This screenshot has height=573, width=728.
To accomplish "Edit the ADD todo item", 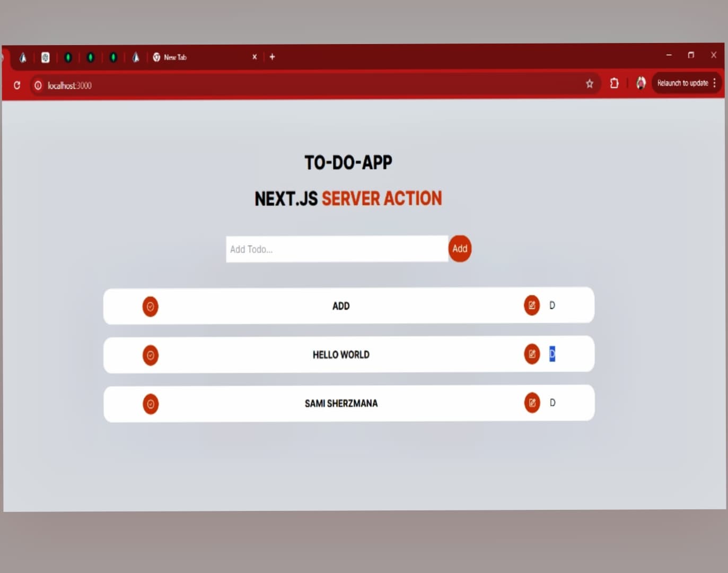I will click(532, 305).
